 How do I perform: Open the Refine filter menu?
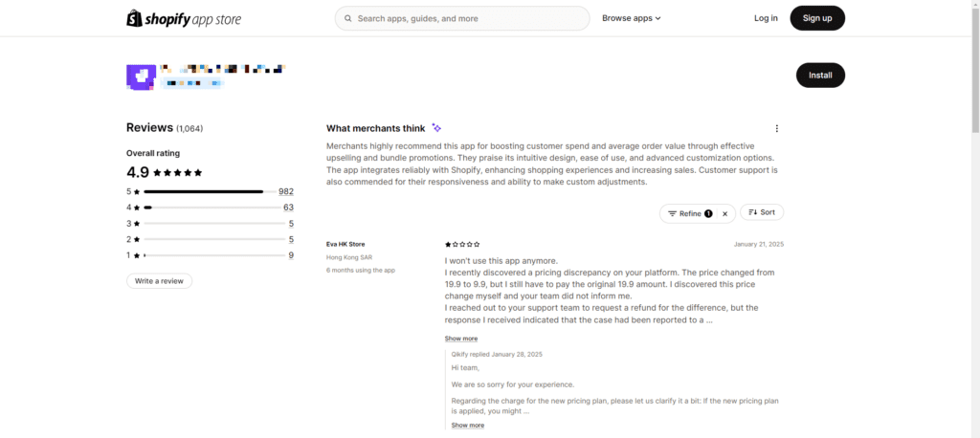tap(689, 213)
